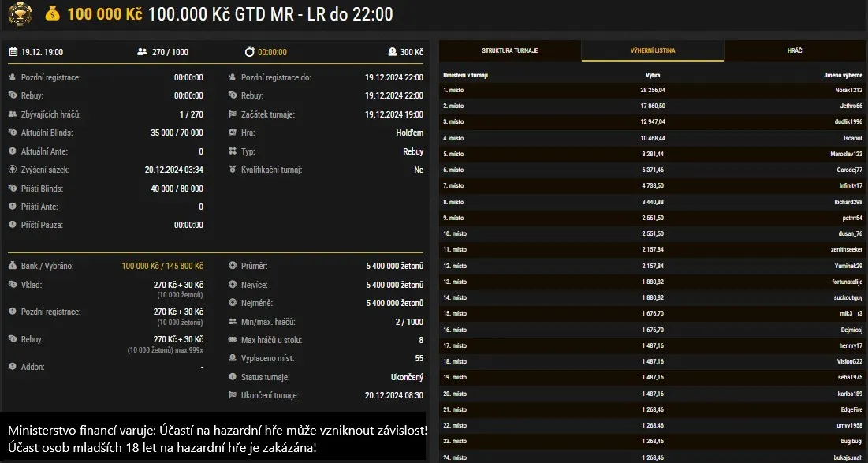Click the icon beside Kvalifikační turnaj

(231, 170)
